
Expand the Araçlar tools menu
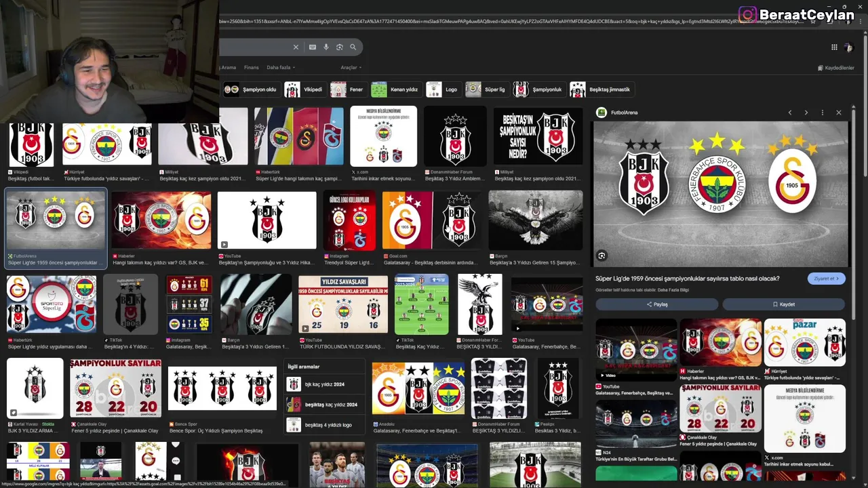coord(351,68)
